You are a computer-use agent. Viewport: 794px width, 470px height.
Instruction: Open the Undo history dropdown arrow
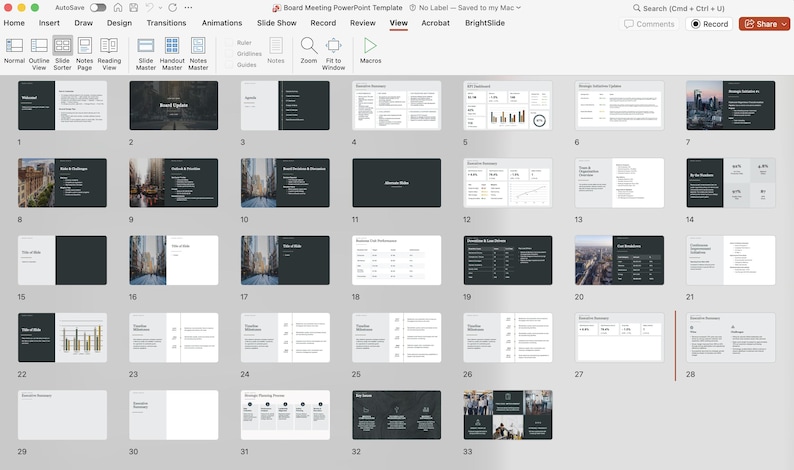tap(161, 8)
